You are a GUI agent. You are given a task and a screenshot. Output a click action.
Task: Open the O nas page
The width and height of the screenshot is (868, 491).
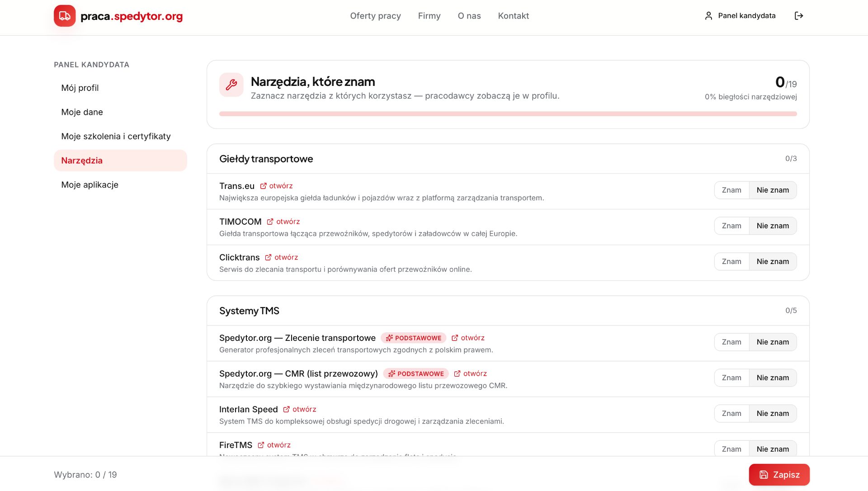[469, 16]
